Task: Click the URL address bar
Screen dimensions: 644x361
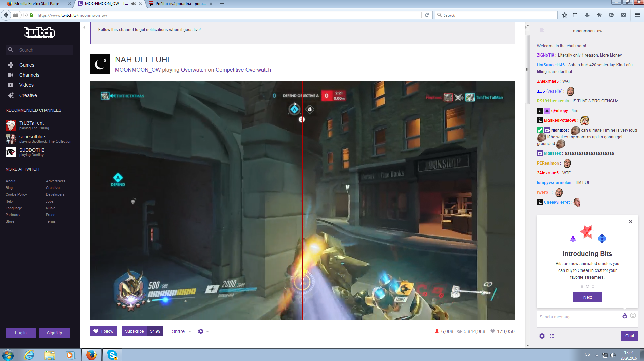Action: 229,15
